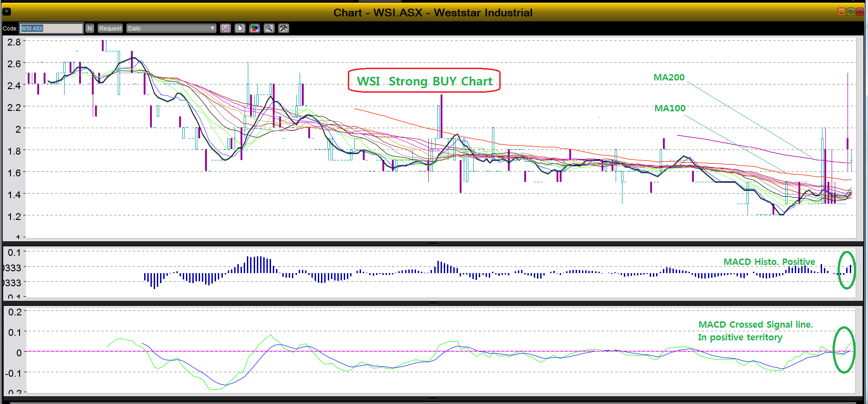The width and height of the screenshot is (868, 404).
Task: Click the 1.8 price axis label
Action: (14, 151)
